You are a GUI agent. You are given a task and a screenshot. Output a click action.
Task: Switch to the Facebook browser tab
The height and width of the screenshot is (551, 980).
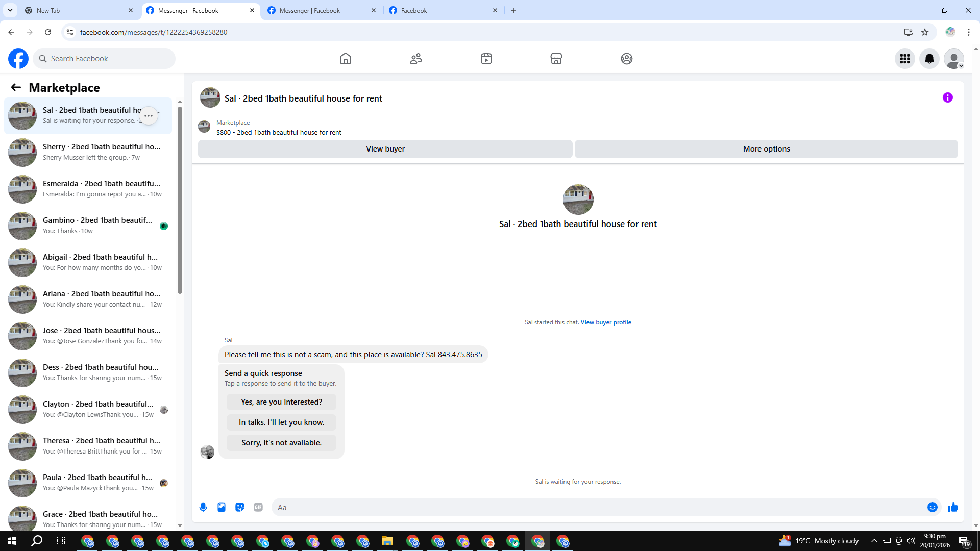pyautogui.click(x=443, y=10)
